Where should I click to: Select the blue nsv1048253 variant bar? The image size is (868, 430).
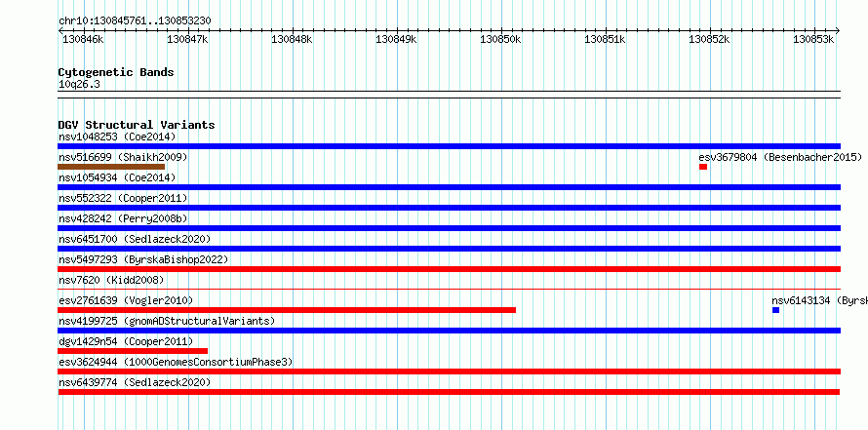[449, 146]
